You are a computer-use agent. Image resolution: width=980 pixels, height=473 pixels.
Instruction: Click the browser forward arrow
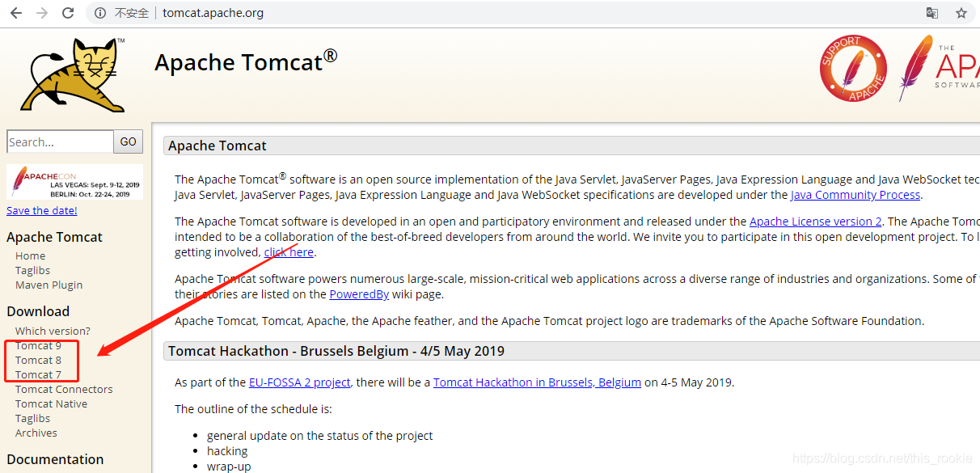[x=42, y=13]
